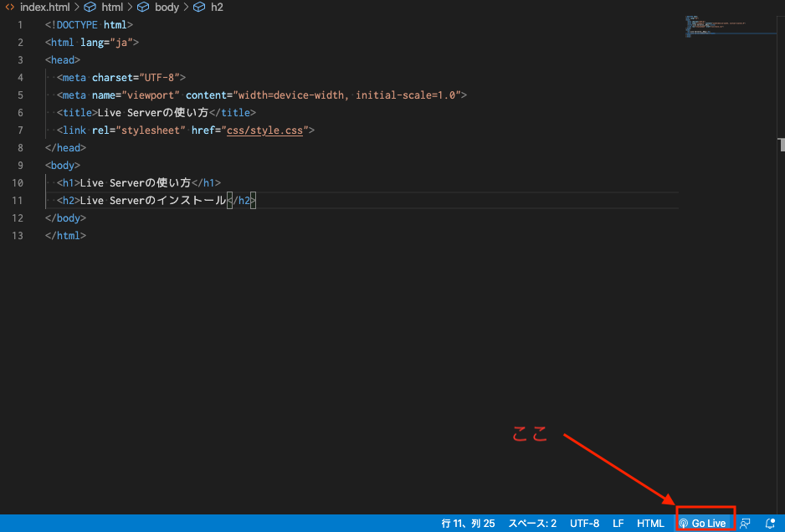Click the HTML file icon before index.html
The height and width of the screenshot is (532, 785).
pyautogui.click(x=12, y=7)
